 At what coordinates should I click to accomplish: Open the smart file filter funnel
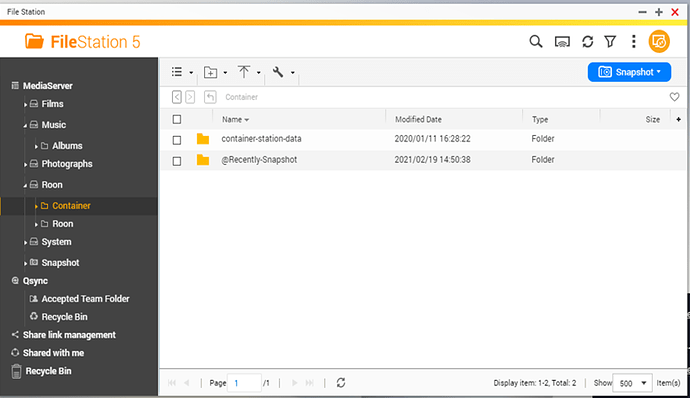click(610, 42)
